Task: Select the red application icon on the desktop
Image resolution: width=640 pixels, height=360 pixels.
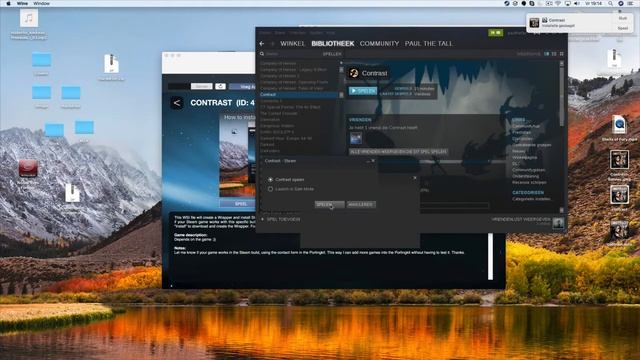Action: (x=28, y=168)
